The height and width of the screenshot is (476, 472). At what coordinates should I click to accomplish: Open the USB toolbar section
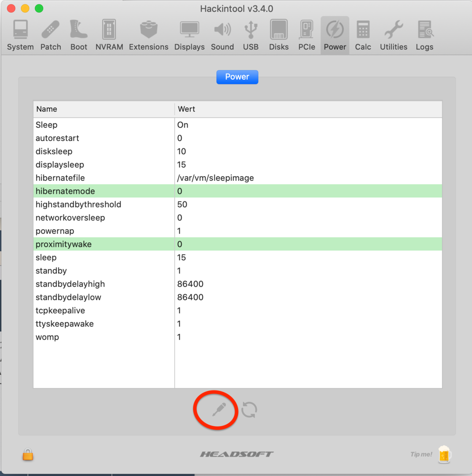(x=251, y=36)
